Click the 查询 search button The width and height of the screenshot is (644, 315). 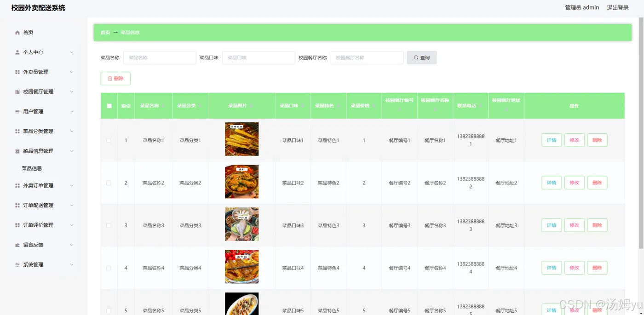(x=422, y=57)
